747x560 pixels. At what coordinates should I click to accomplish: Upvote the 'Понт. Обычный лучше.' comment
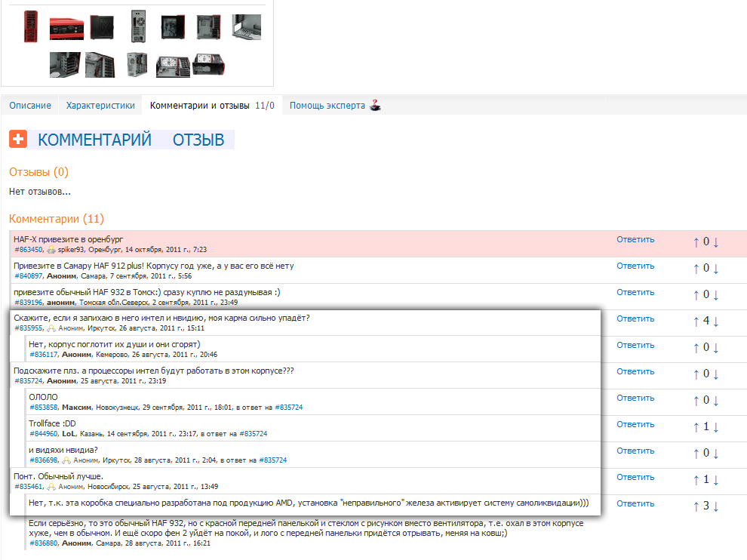[696, 480]
